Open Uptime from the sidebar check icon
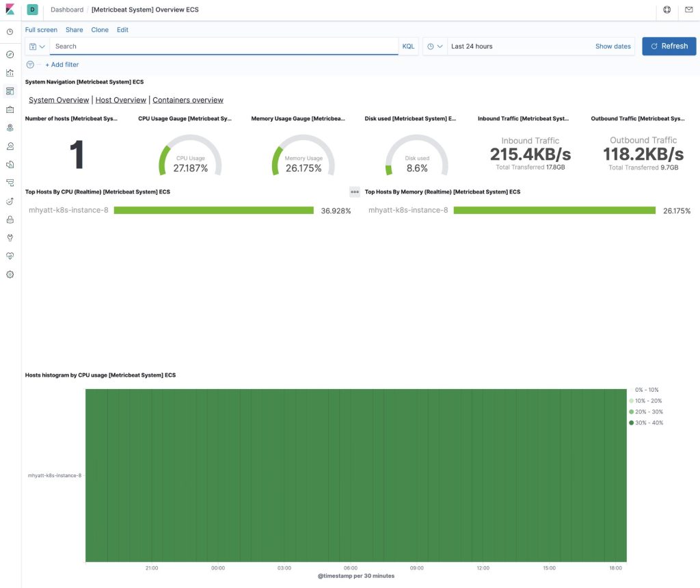The image size is (700, 588). [10, 202]
